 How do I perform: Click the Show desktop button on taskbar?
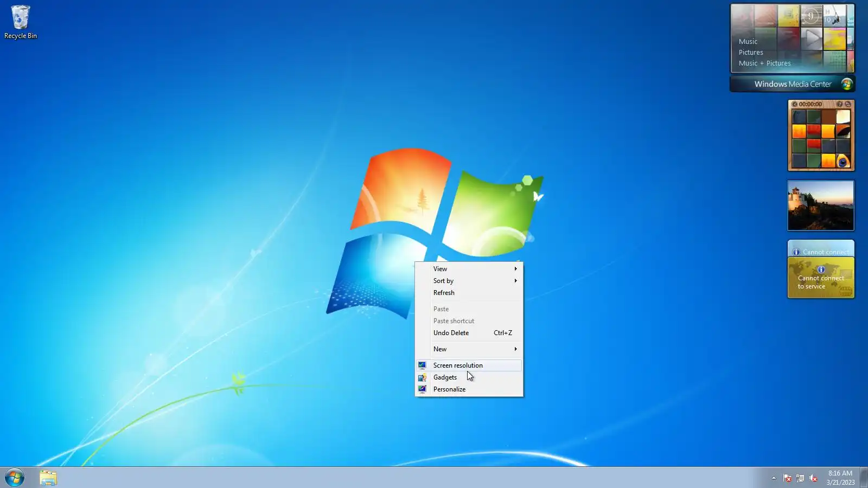[864, 478]
